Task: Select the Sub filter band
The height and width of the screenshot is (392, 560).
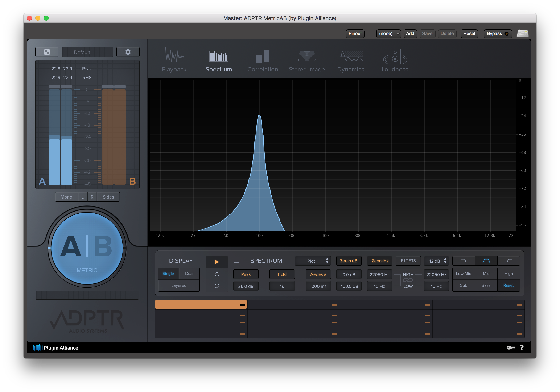Action: click(464, 285)
